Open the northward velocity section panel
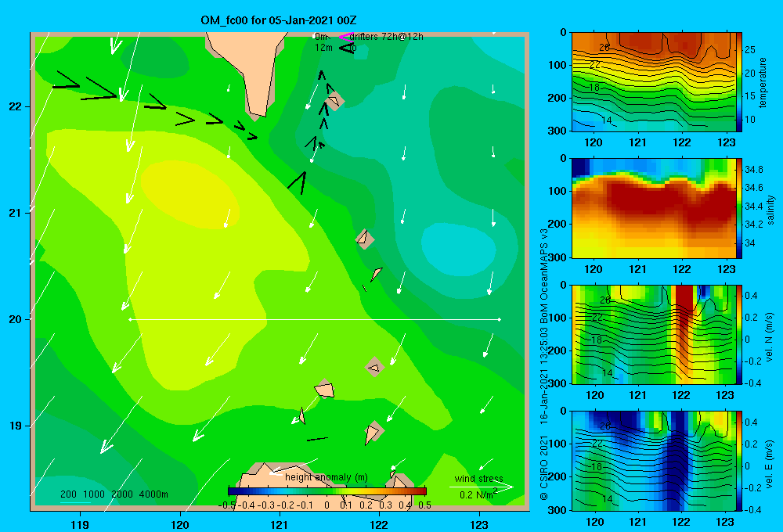Image resolution: width=783 pixels, height=532 pixels. [654, 334]
